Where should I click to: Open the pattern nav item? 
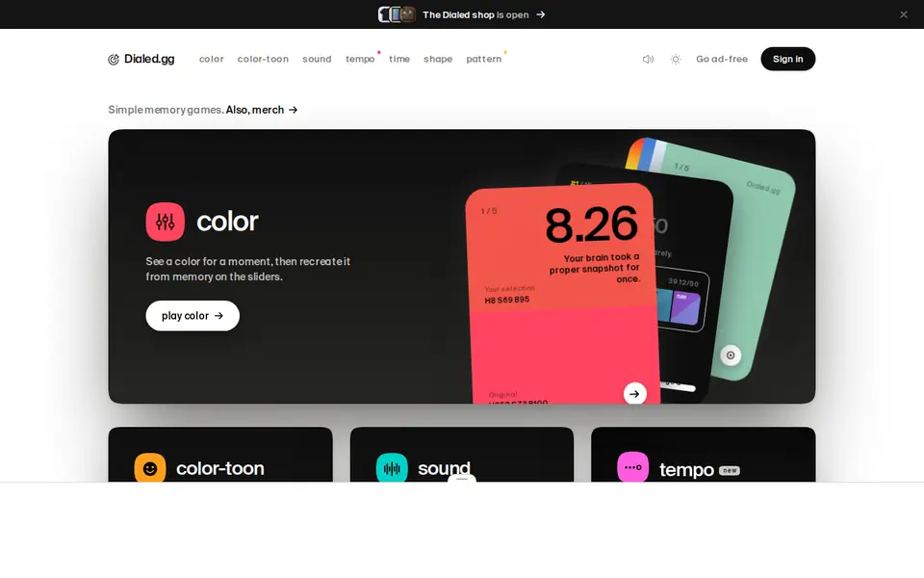point(484,59)
